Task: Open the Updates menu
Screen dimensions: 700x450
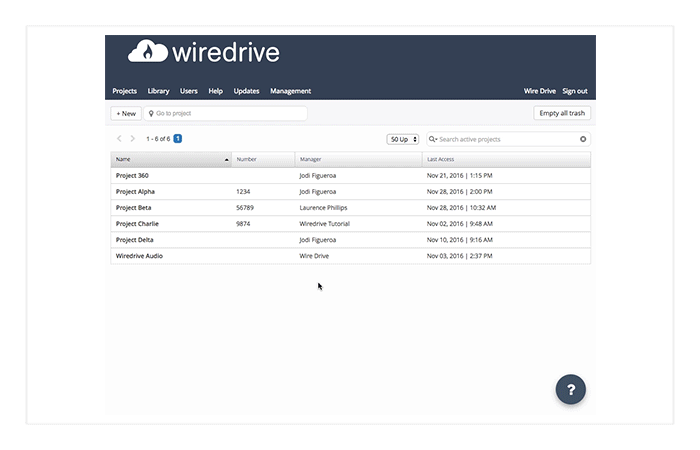Action: tap(246, 91)
